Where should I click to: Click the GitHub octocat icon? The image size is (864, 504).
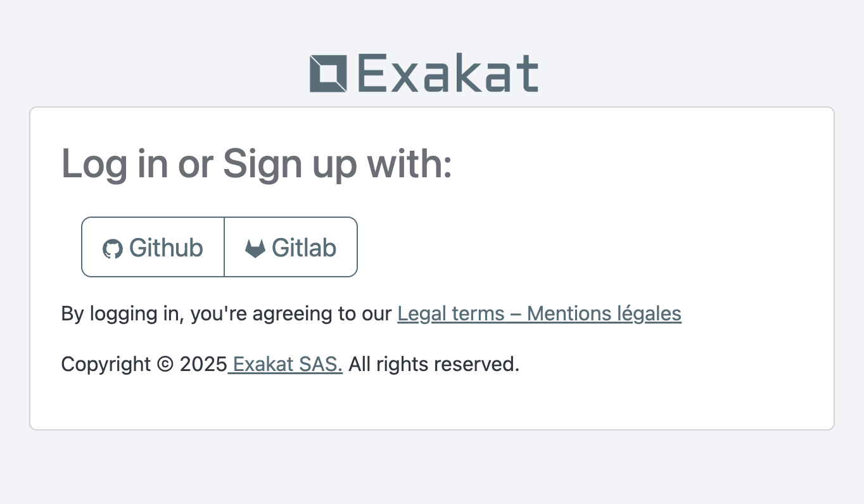pyautogui.click(x=112, y=248)
